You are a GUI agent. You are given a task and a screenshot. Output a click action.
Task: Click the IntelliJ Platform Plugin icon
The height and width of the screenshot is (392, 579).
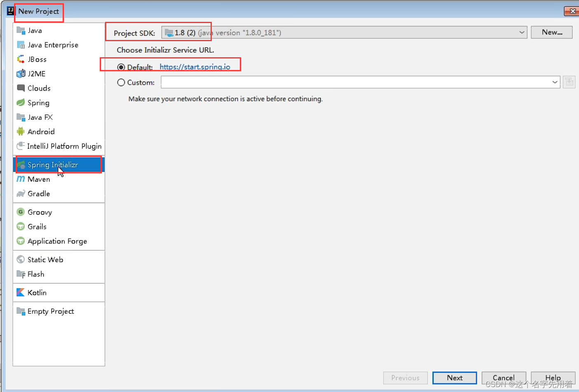coord(21,146)
